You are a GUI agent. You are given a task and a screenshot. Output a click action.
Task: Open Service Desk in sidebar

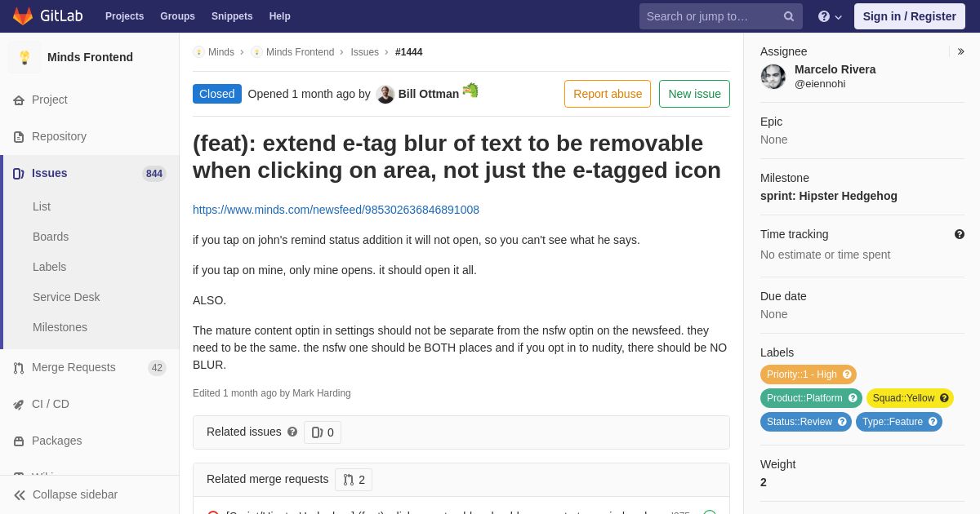(x=66, y=297)
